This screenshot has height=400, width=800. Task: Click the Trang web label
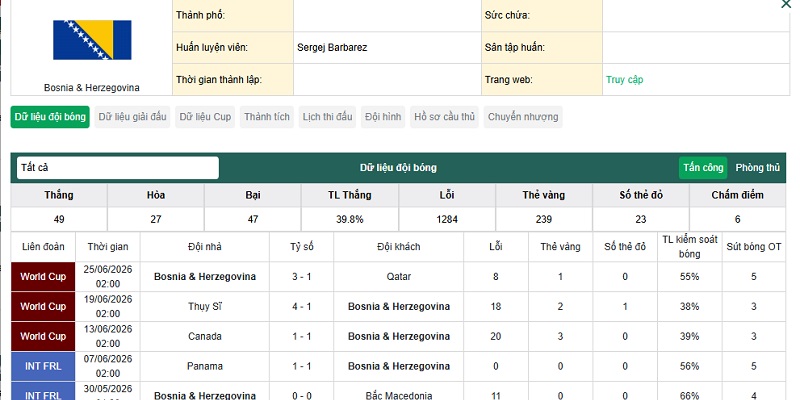509,80
